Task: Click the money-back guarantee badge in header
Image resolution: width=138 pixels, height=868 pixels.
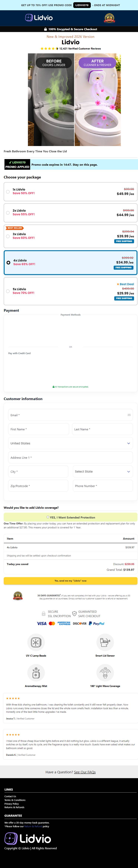Action: [109, 18]
